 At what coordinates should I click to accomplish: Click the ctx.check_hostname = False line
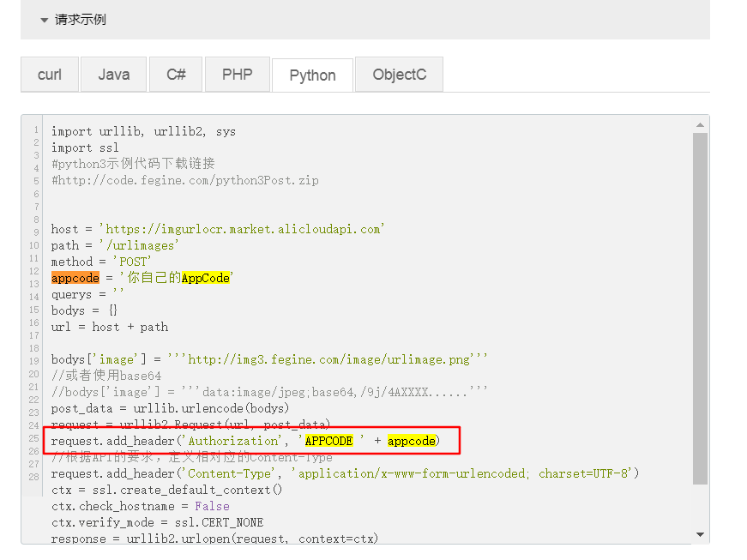(141, 506)
